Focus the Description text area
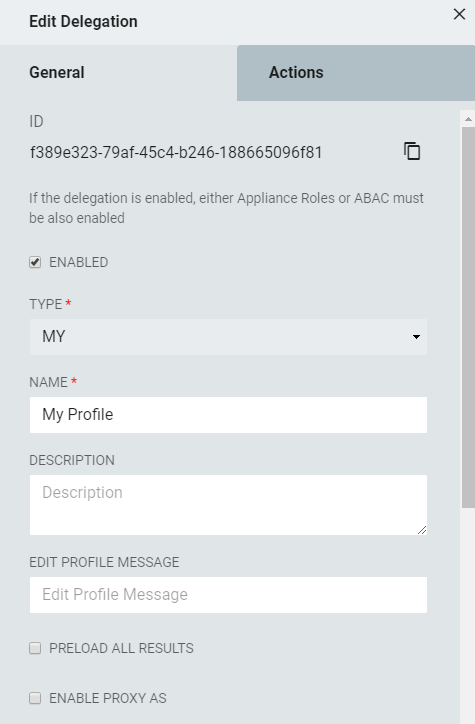Image resolution: width=475 pixels, height=724 pixels. coord(228,505)
